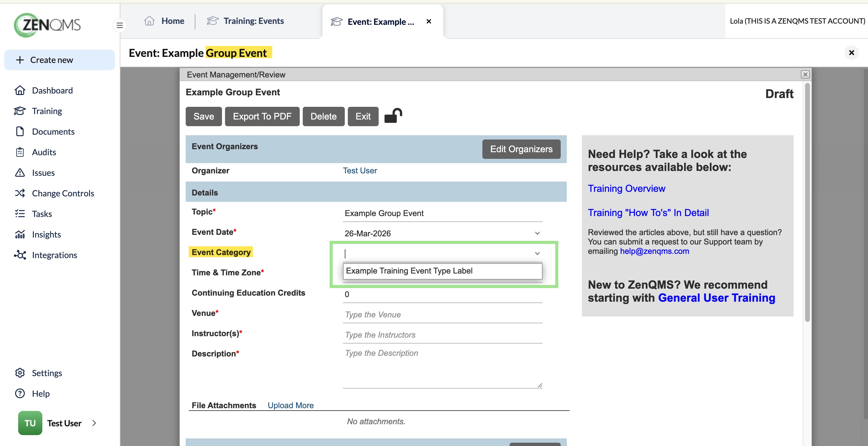The height and width of the screenshot is (446, 868).
Task: Click the Create new button
Action: click(x=59, y=60)
